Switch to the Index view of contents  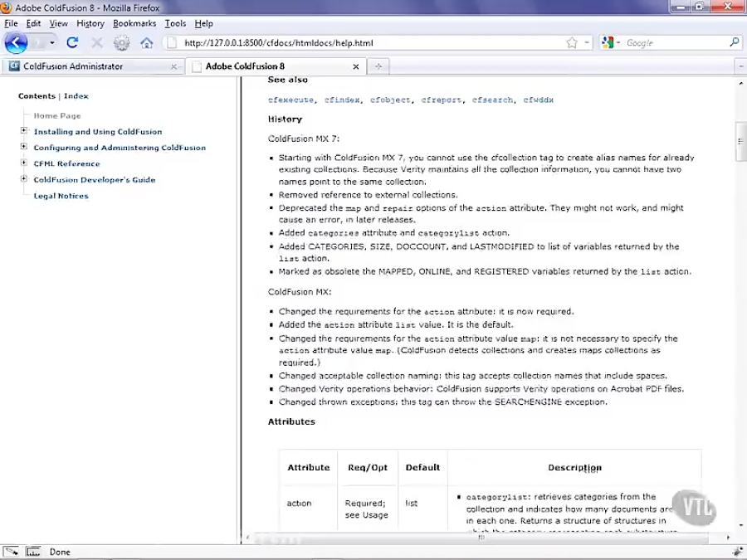76,95
